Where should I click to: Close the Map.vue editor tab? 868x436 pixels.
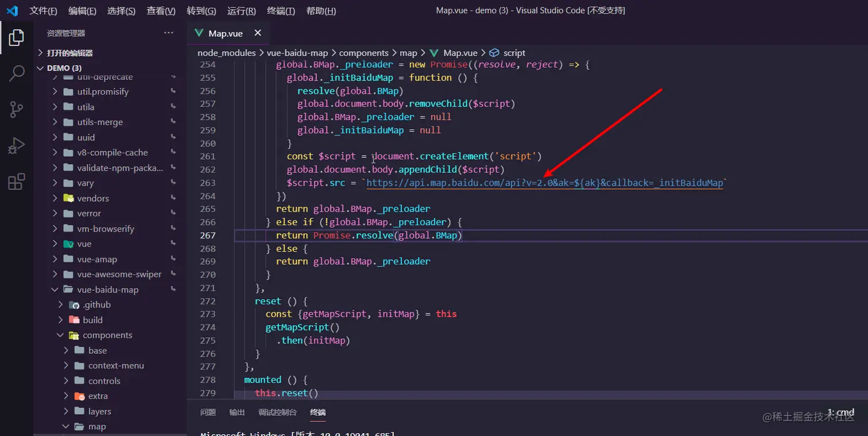(x=258, y=33)
